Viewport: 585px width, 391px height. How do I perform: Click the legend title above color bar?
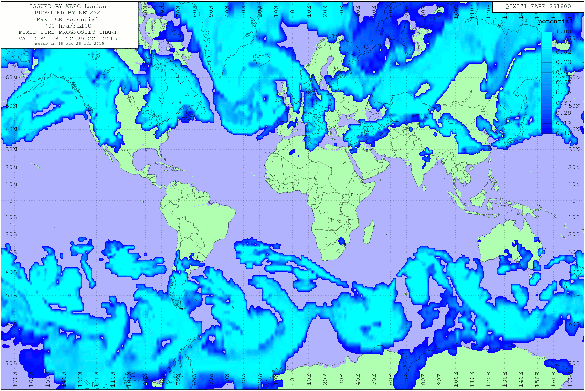[555, 22]
